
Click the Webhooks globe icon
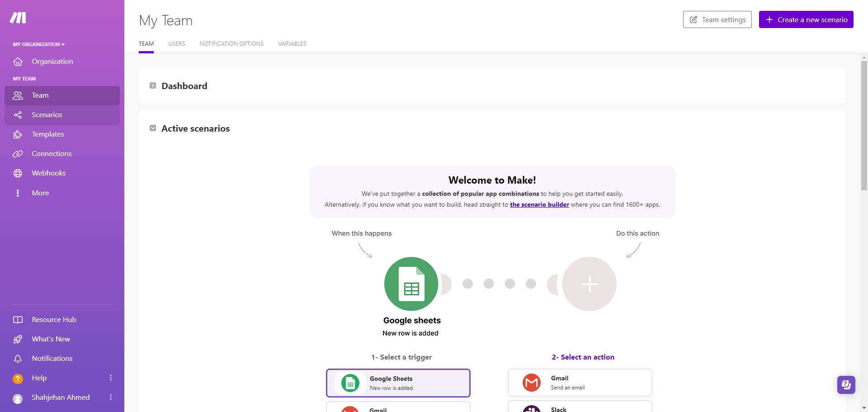click(17, 173)
